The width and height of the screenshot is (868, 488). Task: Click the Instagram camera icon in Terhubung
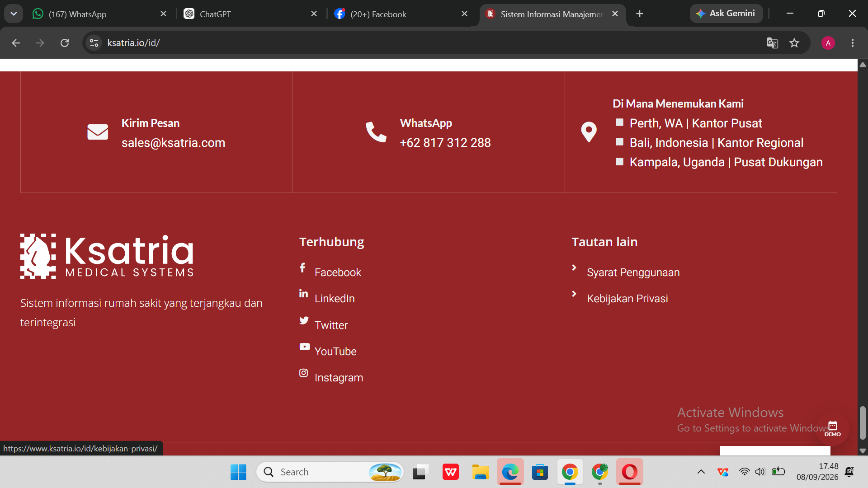point(303,373)
